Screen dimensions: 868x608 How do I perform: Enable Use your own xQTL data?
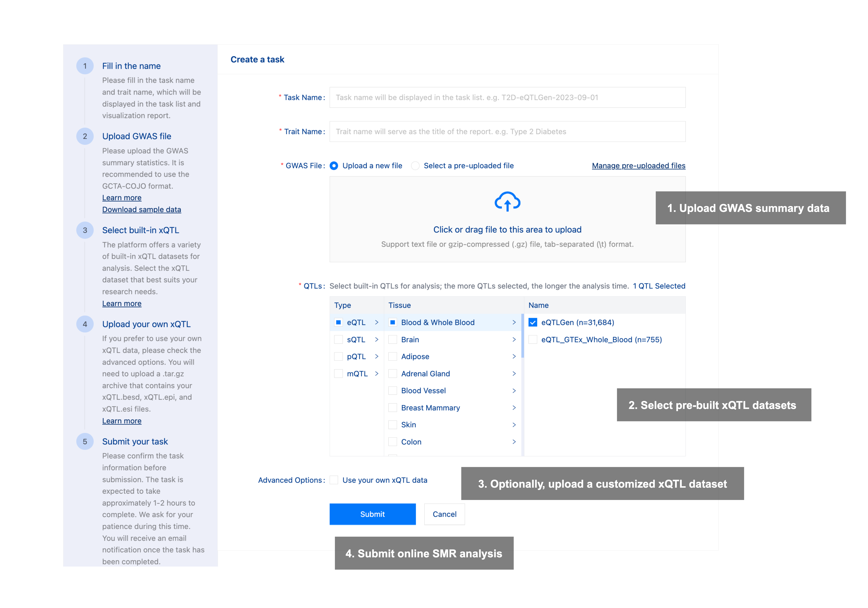(x=334, y=480)
